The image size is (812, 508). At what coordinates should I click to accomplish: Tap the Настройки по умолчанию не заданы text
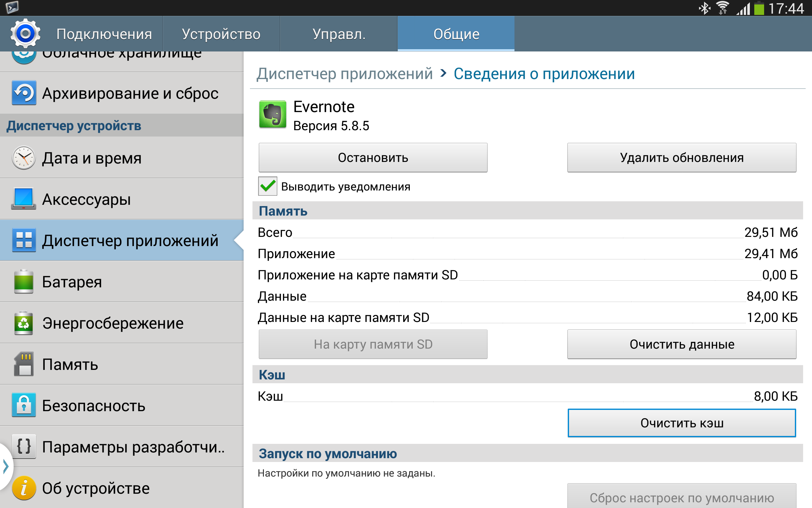[x=346, y=473]
